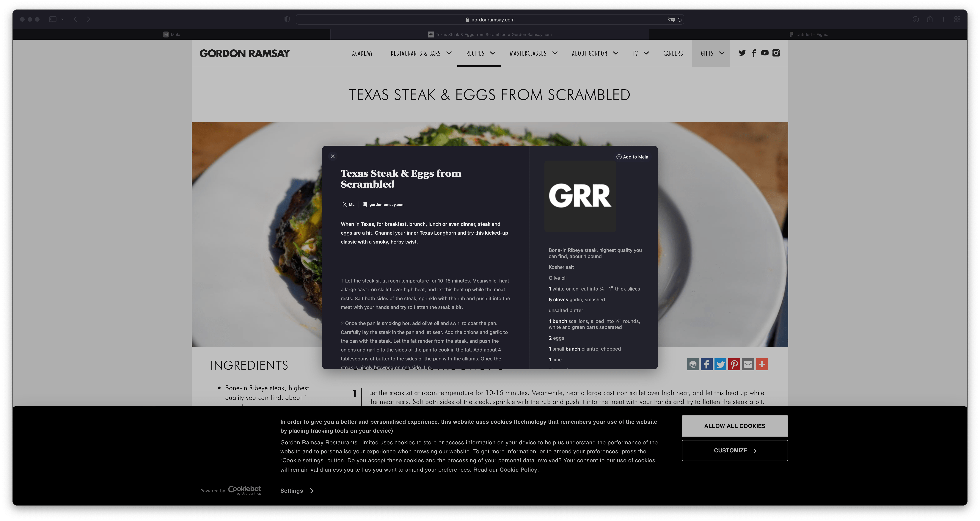Expand the Recipes dropdown chevron
The height and width of the screenshot is (521, 980).
pyautogui.click(x=493, y=53)
